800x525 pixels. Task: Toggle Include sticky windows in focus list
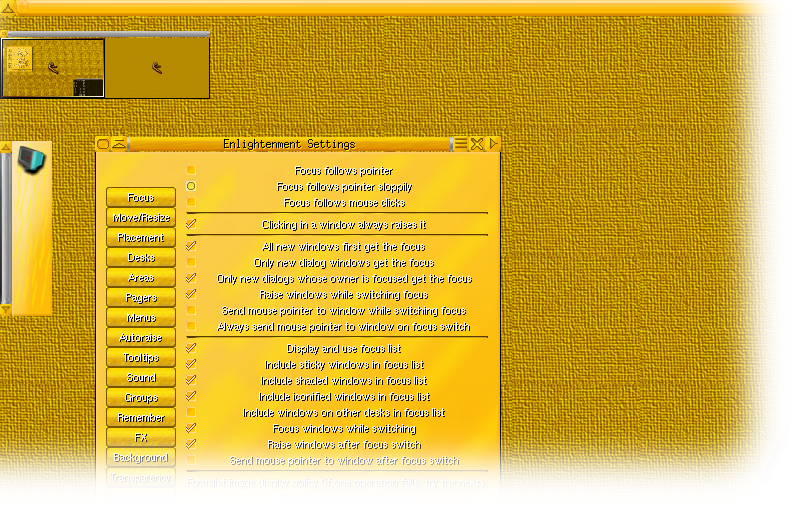191,364
